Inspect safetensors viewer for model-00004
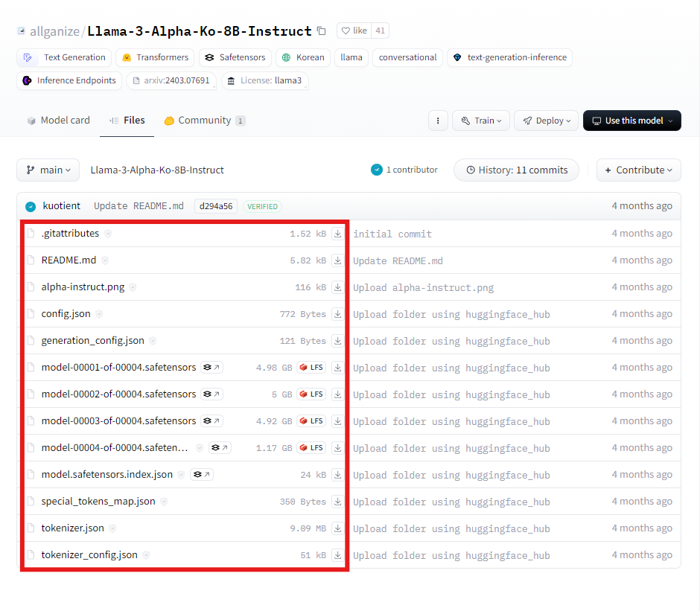This screenshot has height=611, width=700. click(220, 448)
